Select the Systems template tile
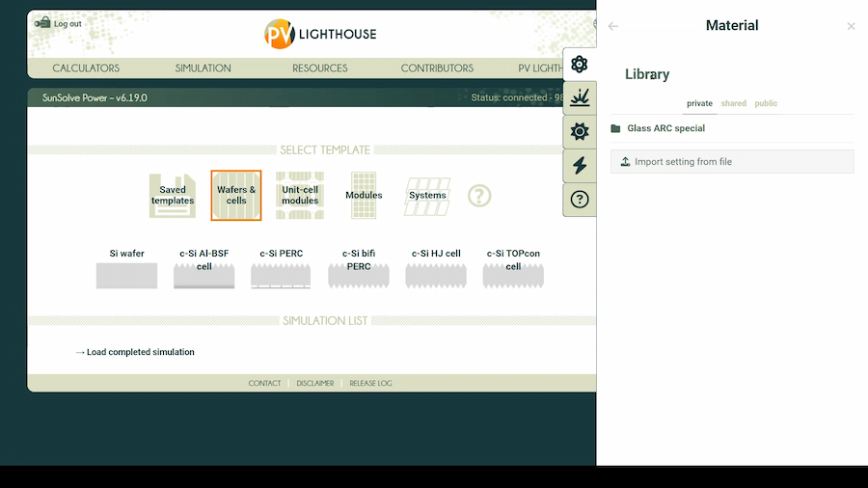The height and width of the screenshot is (488, 868). click(x=427, y=196)
